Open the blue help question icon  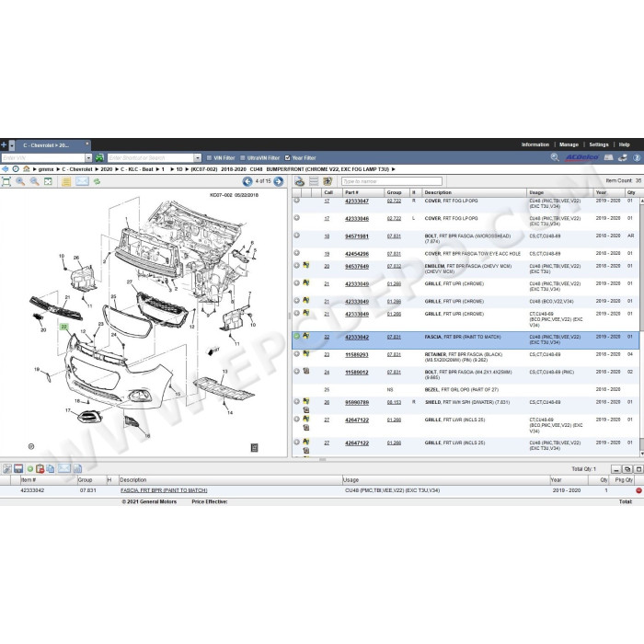pos(637,157)
